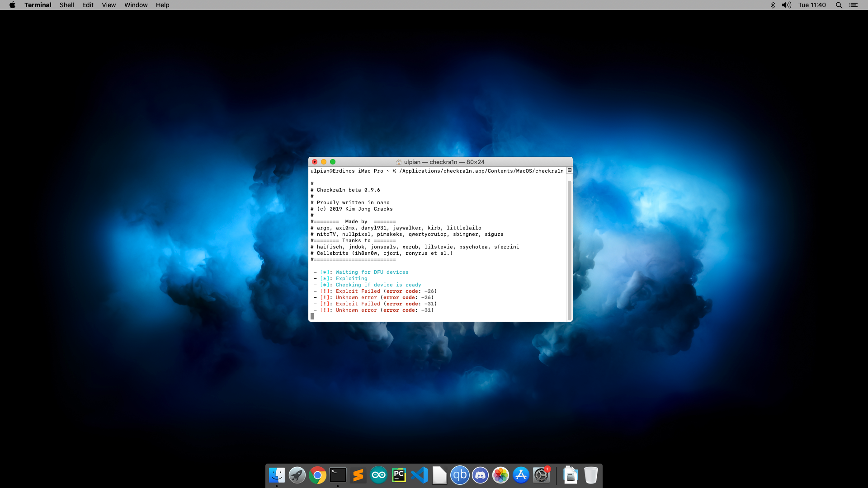
Task: Open Sublime Text from the Dock
Action: coord(358,475)
